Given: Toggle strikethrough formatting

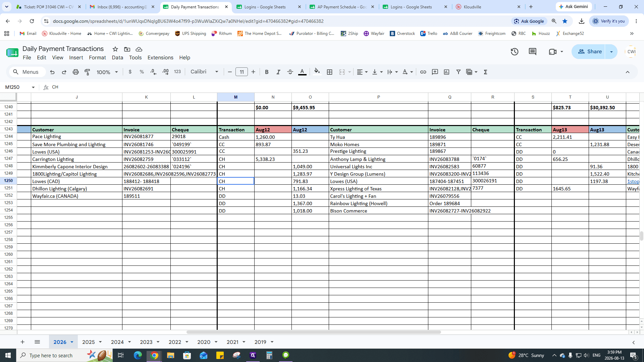Looking at the screenshot, I should click(x=290, y=72).
